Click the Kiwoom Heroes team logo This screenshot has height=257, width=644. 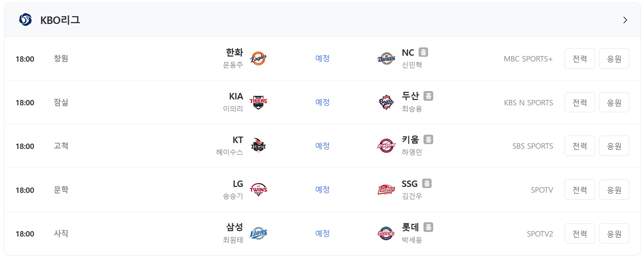tap(386, 146)
